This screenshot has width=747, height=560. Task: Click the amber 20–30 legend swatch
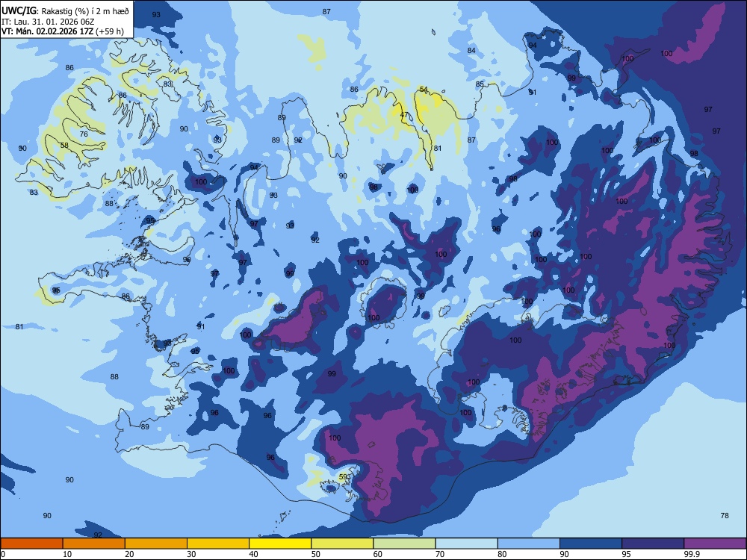tap(156, 544)
